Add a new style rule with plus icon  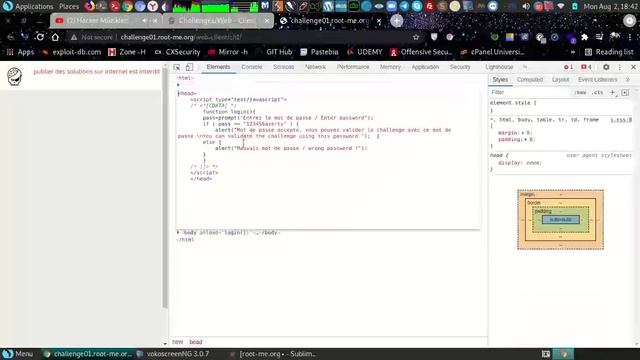point(612,93)
